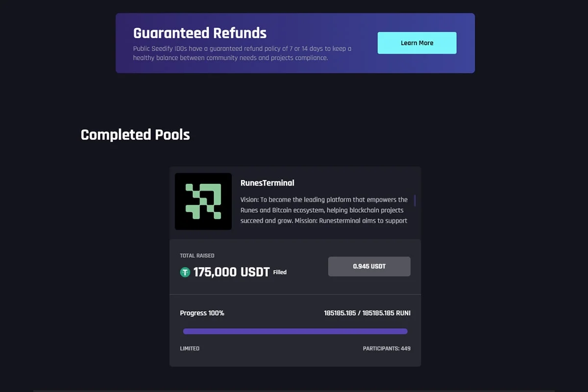Click the Filled status label
This screenshot has width=588, height=392.
pos(280,272)
